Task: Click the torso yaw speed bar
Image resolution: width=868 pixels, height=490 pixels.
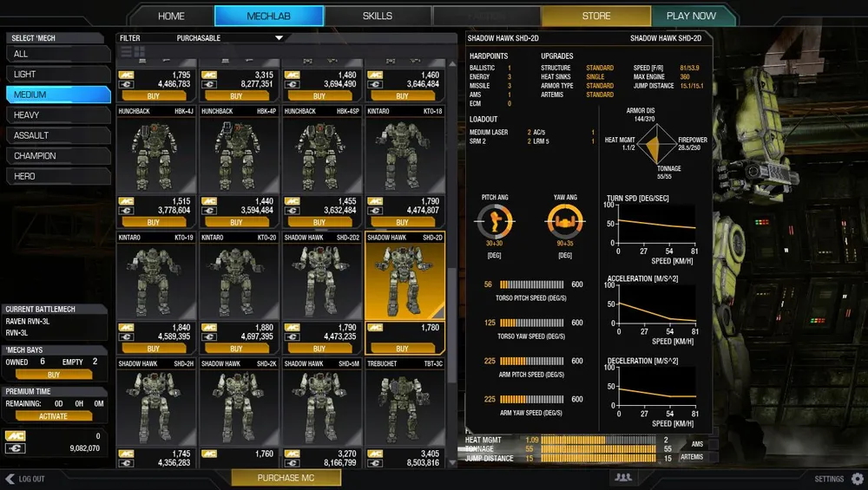Action: point(532,323)
